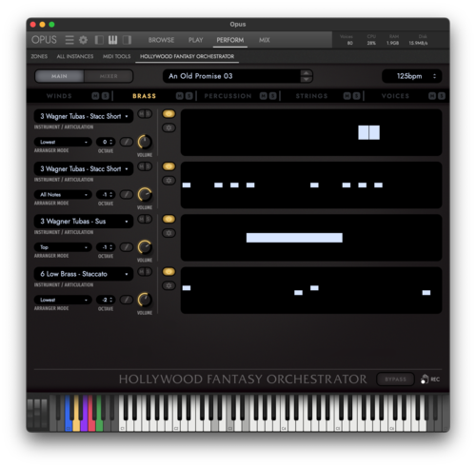Open settings gear for 6 Low Brass track
This screenshot has height=467, width=476.
[169, 285]
